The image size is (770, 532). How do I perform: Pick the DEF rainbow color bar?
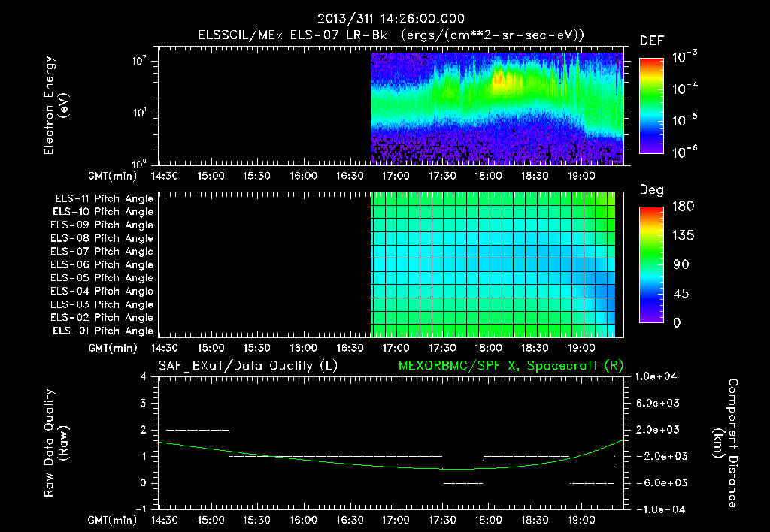pos(651,105)
